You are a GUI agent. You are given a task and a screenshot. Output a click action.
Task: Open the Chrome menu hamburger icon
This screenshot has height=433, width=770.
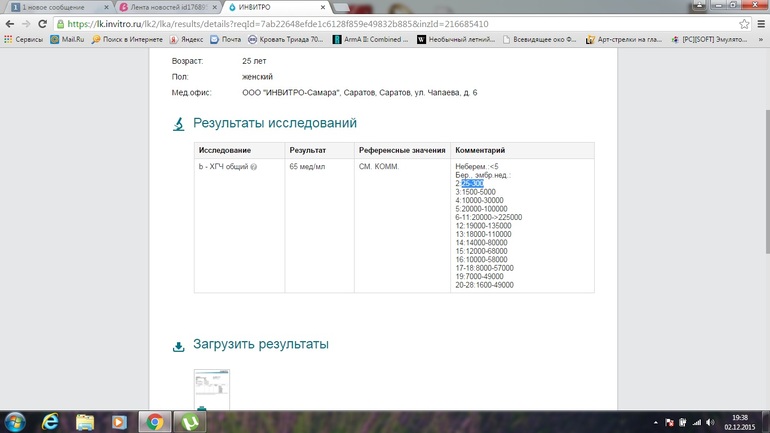(x=759, y=24)
